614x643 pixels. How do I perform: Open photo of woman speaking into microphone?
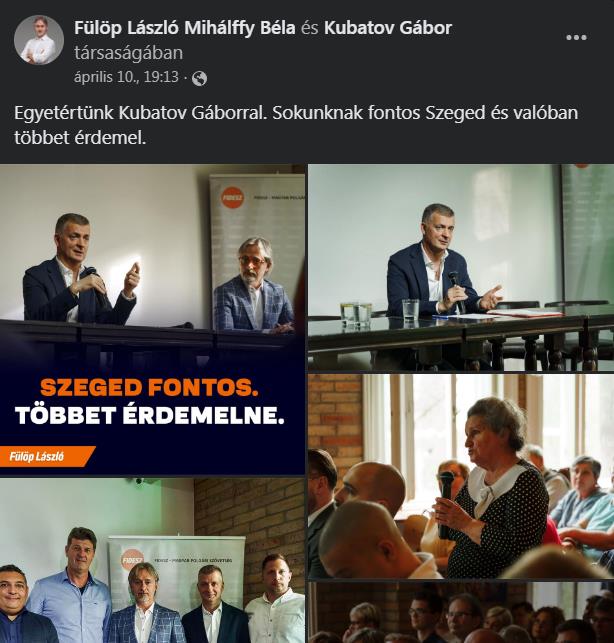pyautogui.click(x=461, y=476)
